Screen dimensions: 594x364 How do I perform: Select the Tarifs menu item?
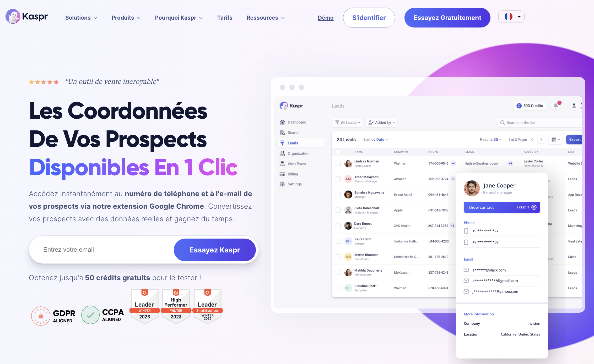[225, 17]
